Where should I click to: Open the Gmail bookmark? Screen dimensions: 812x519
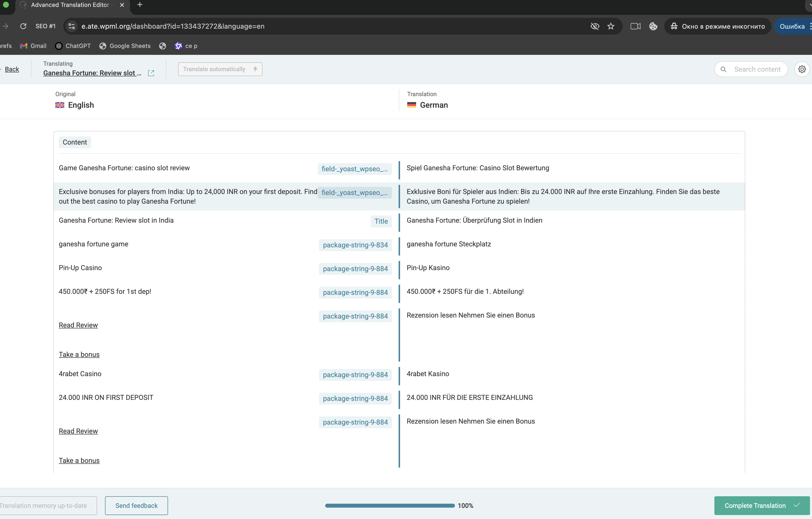(33, 46)
